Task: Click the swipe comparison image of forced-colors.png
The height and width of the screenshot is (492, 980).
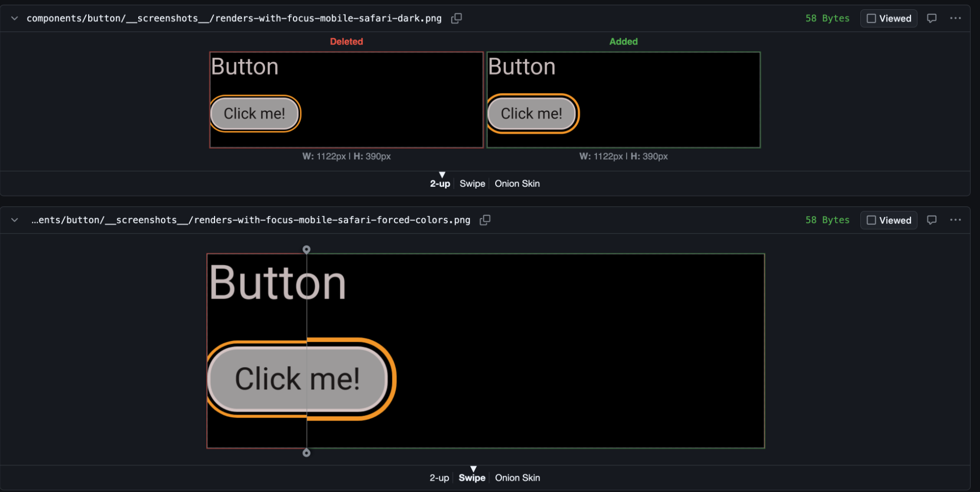Action: [x=485, y=351]
